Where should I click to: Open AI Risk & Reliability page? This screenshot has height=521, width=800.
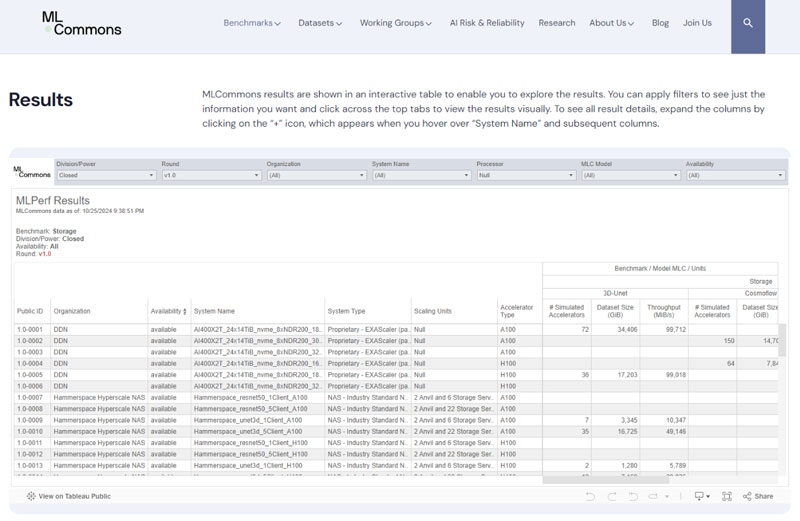click(487, 23)
